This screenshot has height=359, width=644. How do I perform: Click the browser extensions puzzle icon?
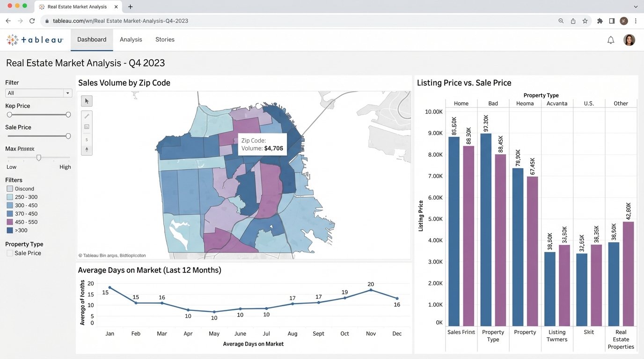tap(600, 21)
